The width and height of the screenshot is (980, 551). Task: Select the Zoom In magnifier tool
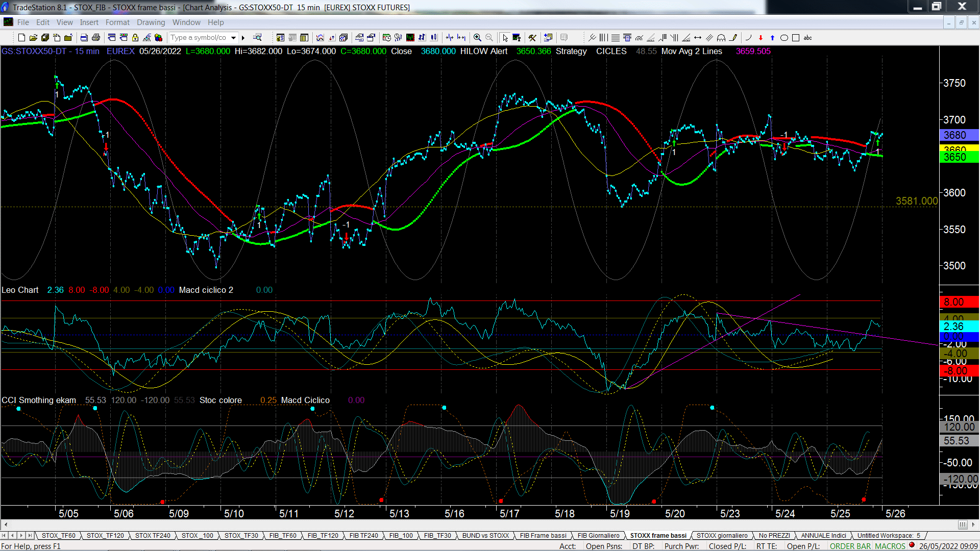pos(477,38)
